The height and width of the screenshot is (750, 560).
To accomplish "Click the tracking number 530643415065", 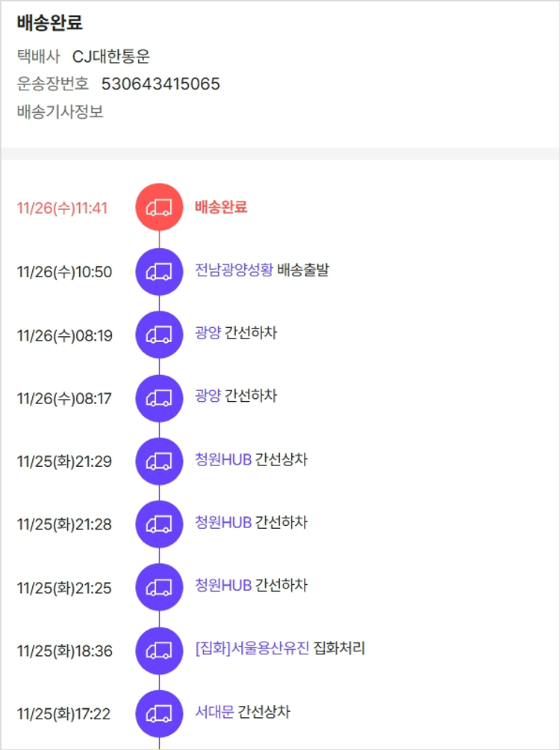I will (x=161, y=84).
